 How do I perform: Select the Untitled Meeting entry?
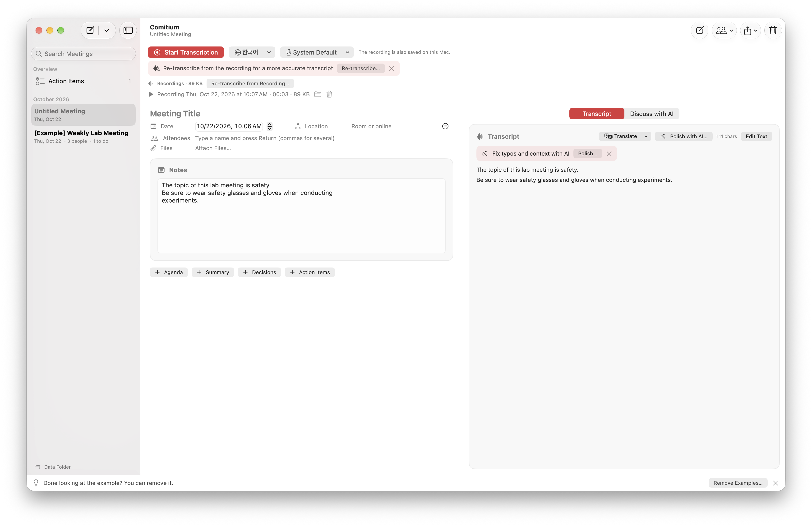pos(83,115)
